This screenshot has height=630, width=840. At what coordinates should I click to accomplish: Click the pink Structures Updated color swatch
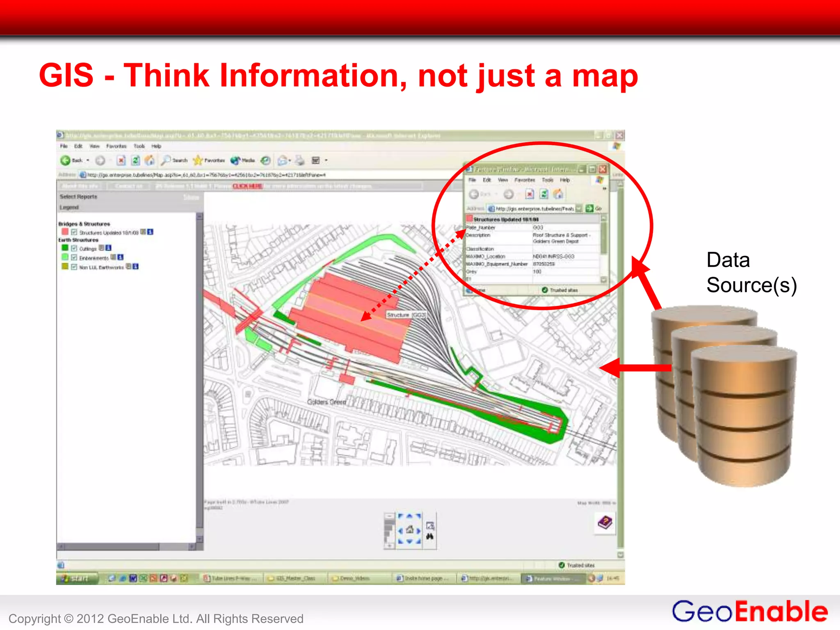pyautogui.click(x=65, y=232)
